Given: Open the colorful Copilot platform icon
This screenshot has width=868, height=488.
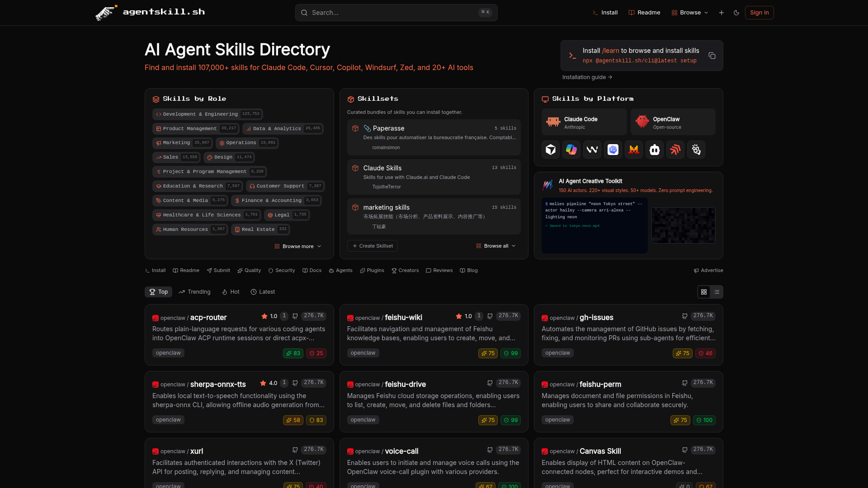Looking at the screenshot, I should click(571, 150).
